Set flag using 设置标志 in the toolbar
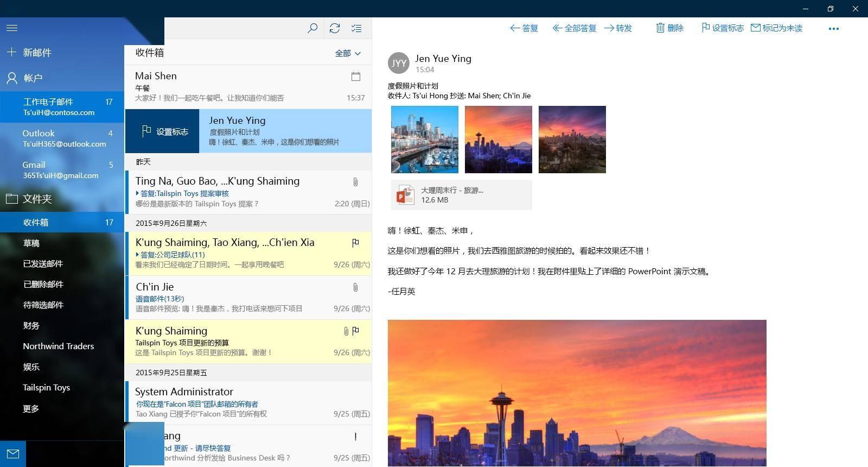This screenshot has height=467, width=868. pyautogui.click(x=723, y=28)
